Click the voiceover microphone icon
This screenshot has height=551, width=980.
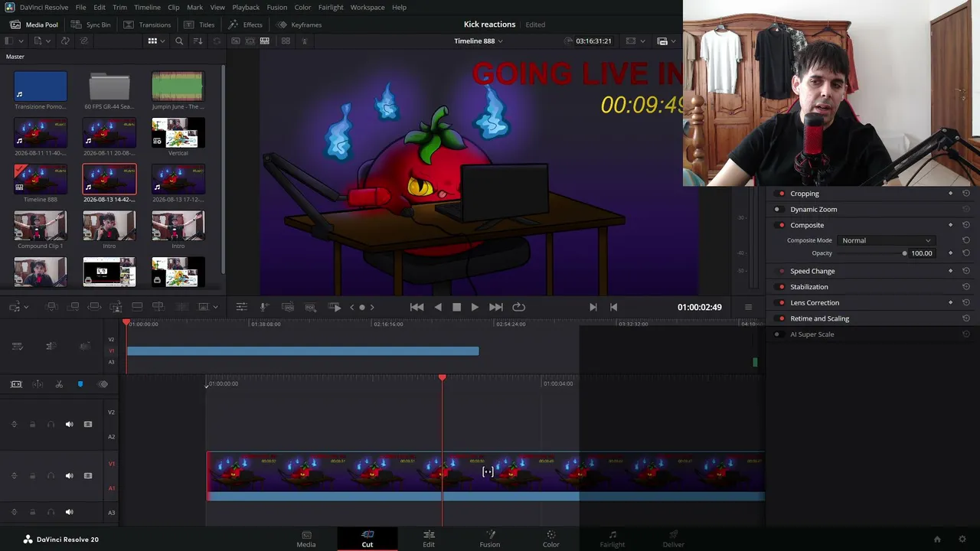[263, 307]
